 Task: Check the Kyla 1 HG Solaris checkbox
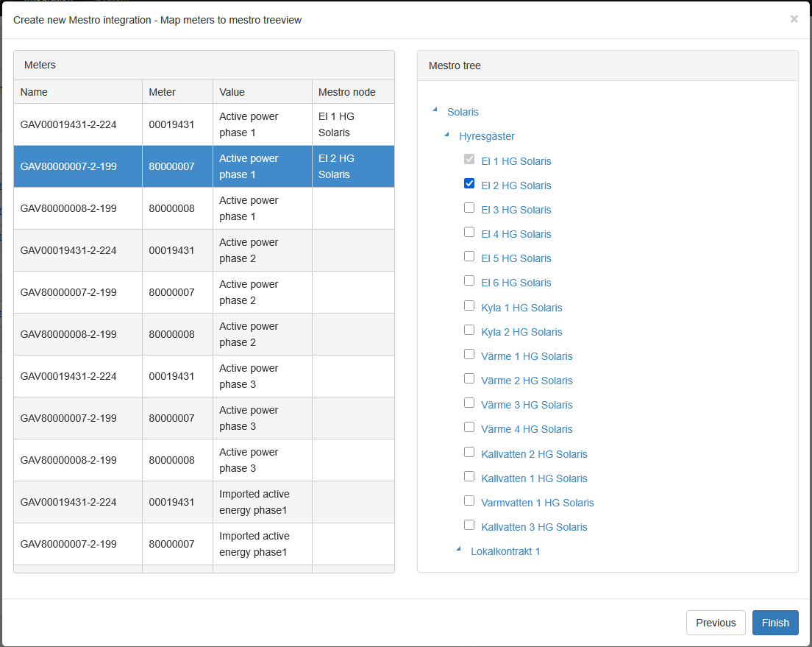point(469,306)
